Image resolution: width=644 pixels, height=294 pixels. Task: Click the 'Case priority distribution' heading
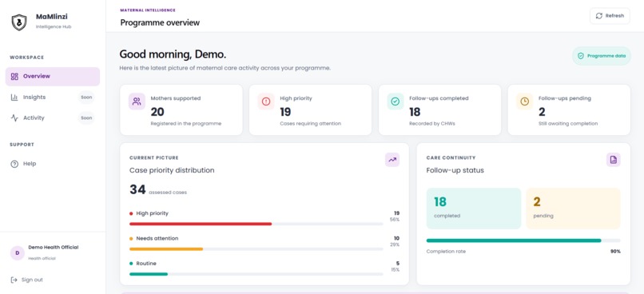coord(172,170)
